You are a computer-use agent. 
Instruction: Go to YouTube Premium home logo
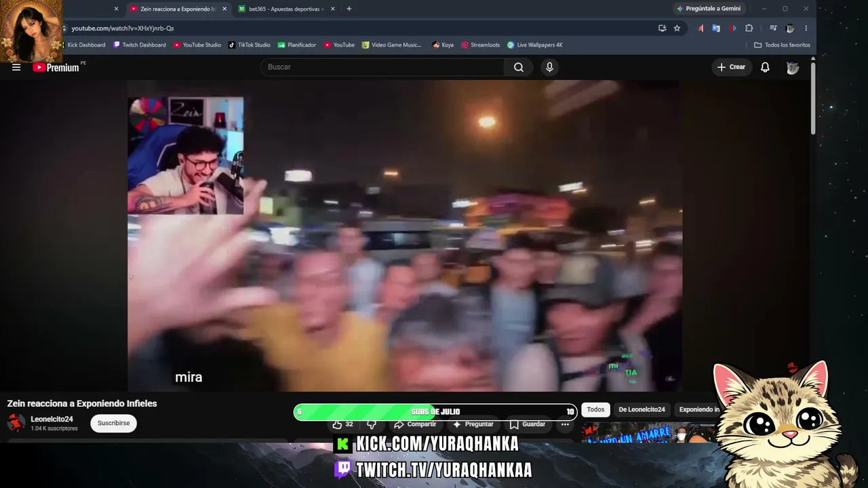(x=56, y=67)
